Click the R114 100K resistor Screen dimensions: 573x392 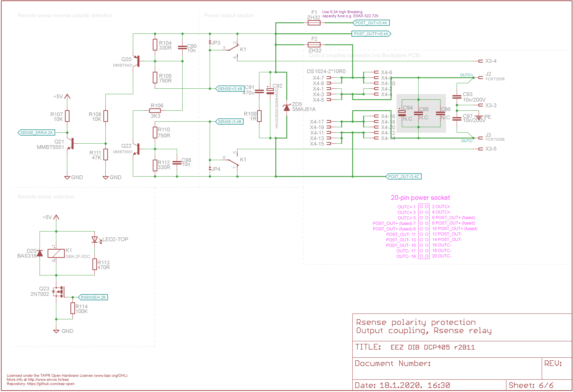pos(72,308)
